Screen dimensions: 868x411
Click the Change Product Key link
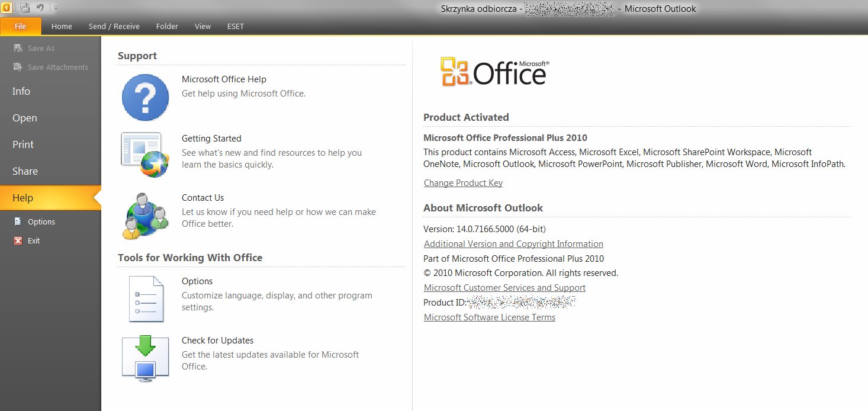[463, 183]
